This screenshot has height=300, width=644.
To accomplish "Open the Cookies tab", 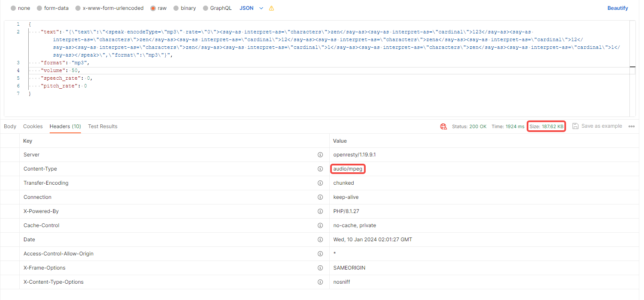I will 33,126.
